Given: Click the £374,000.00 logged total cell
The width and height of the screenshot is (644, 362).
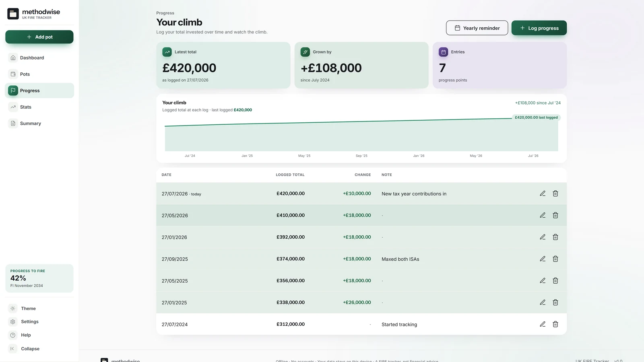Looking at the screenshot, I should pyautogui.click(x=291, y=259).
